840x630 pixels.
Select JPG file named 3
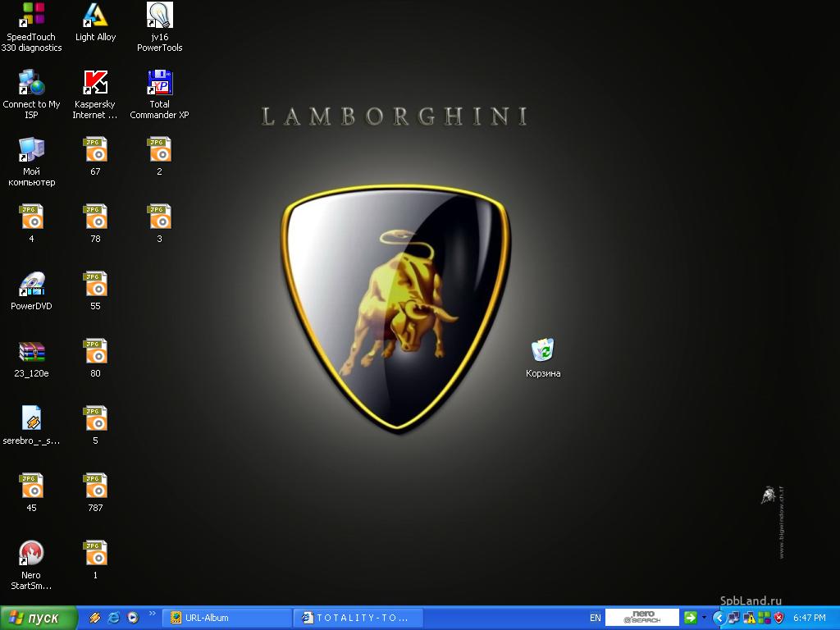click(x=159, y=224)
